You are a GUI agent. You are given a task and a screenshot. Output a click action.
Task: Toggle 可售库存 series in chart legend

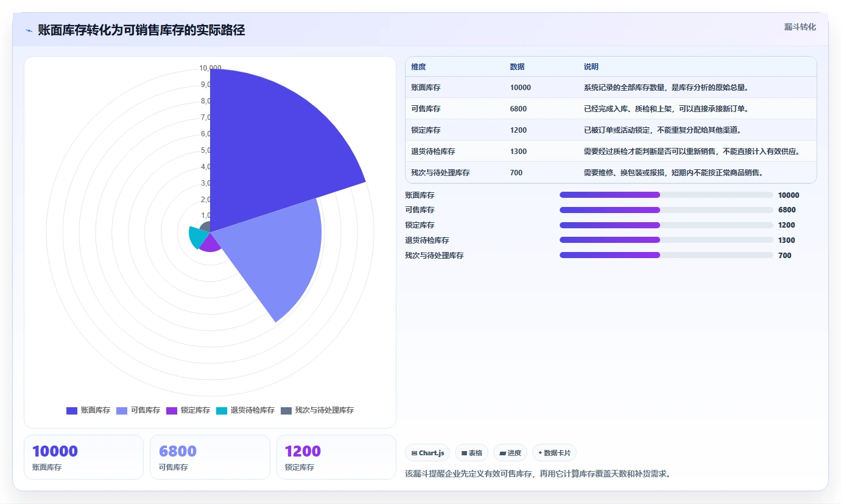click(x=138, y=410)
